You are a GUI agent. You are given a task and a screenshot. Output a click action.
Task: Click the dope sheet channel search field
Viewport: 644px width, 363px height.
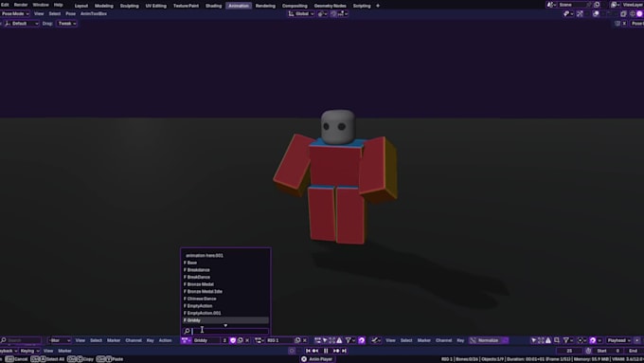pyautogui.click(x=22, y=340)
